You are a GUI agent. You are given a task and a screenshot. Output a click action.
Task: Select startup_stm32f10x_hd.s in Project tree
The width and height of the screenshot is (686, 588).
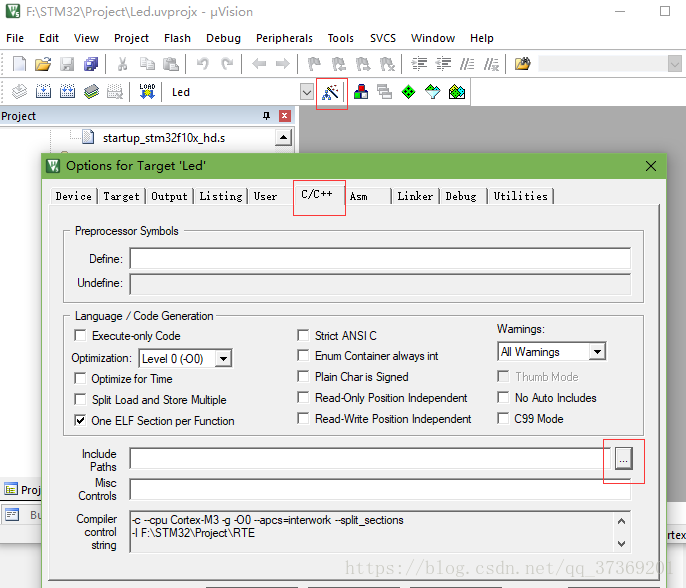(x=164, y=138)
